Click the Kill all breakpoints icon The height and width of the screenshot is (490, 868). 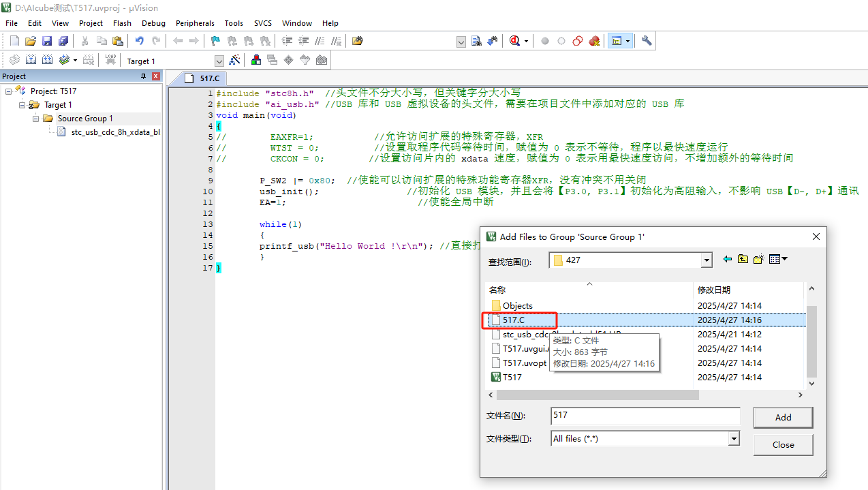tap(594, 41)
